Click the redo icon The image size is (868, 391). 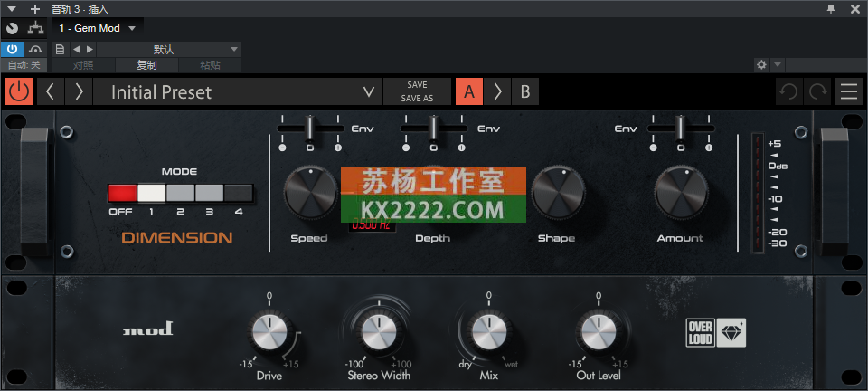tap(817, 91)
